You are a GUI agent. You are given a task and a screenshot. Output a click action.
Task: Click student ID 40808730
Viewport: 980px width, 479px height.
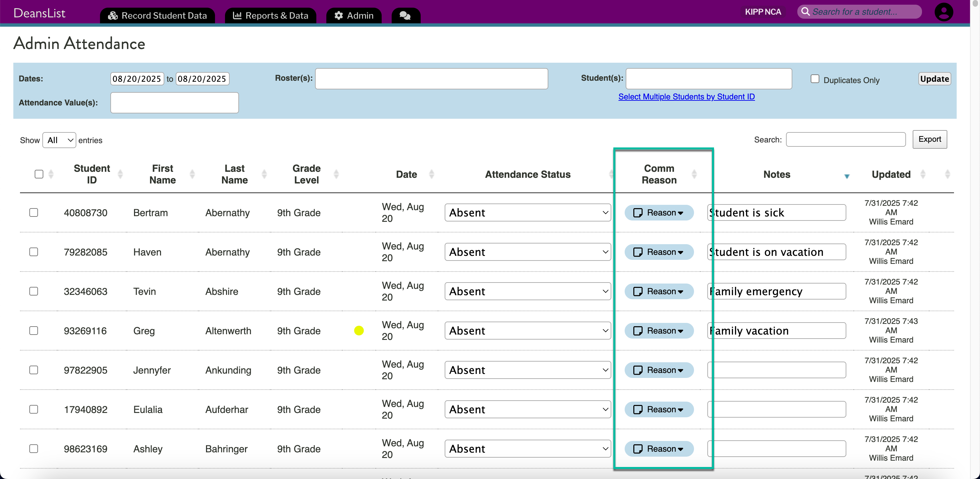coord(86,213)
